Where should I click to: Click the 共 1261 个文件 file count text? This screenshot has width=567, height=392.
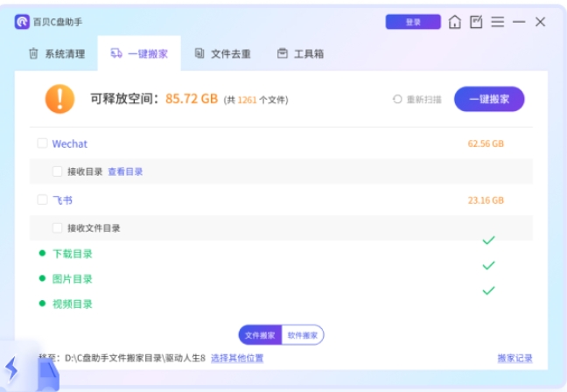[256, 100]
